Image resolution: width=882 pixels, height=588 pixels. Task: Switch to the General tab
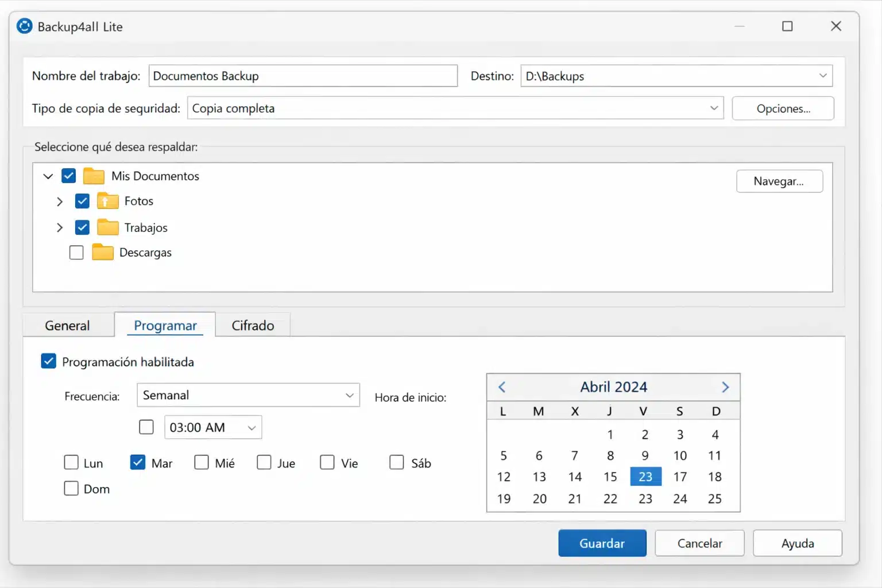[x=67, y=325]
